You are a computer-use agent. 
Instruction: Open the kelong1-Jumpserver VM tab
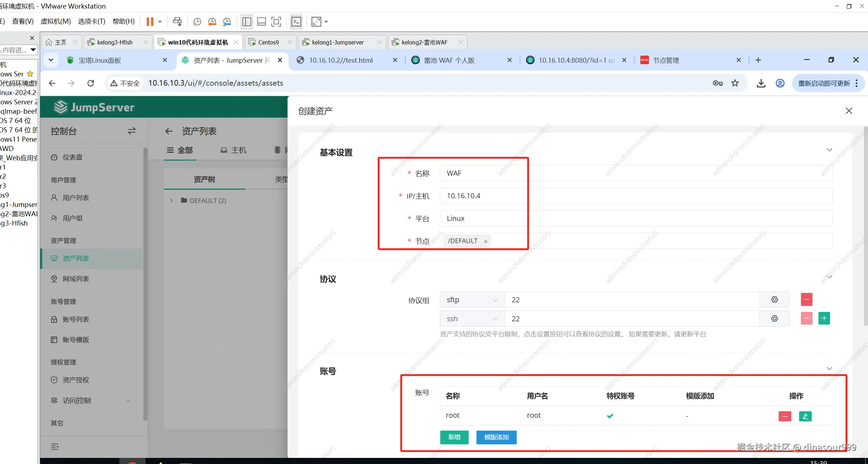tap(337, 42)
